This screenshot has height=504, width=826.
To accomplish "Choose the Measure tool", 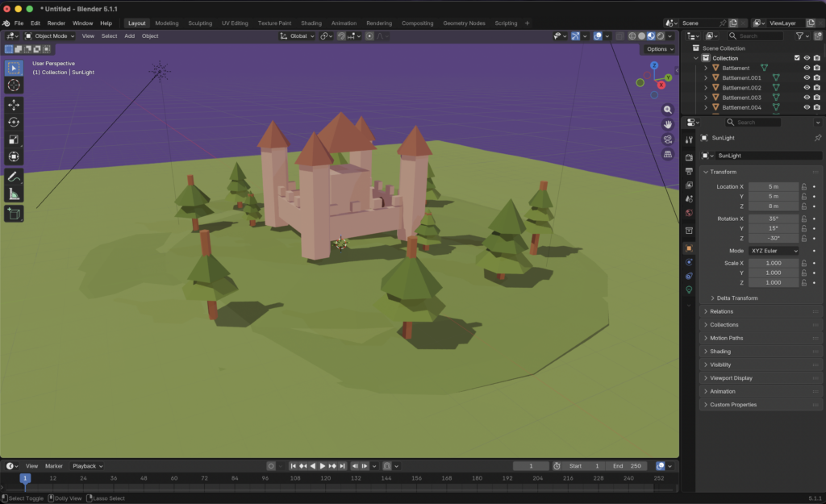I will [14, 194].
